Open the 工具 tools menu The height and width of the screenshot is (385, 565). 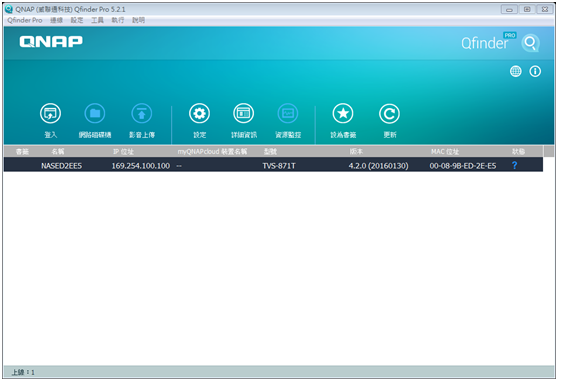point(97,20)
